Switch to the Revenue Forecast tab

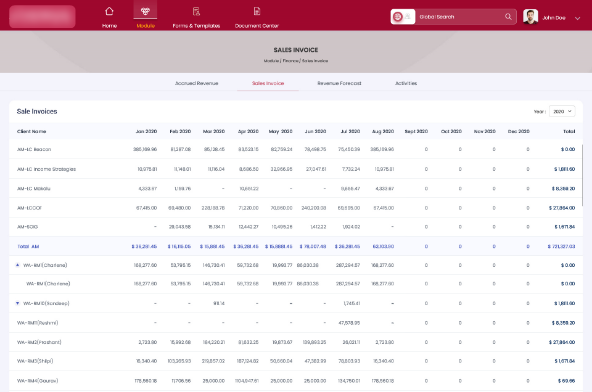[x=339, y=83]
